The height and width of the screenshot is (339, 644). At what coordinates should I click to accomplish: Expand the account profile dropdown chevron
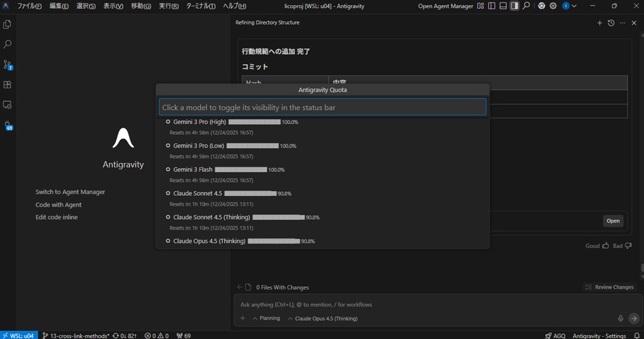(574, 6)
